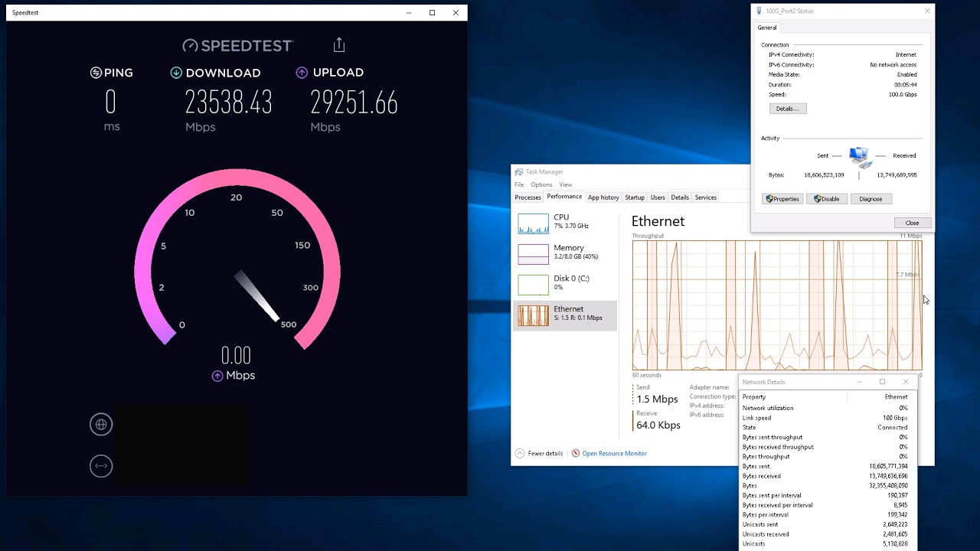
Task: Click the network computers icon in Activity
Action: point(860,158)
